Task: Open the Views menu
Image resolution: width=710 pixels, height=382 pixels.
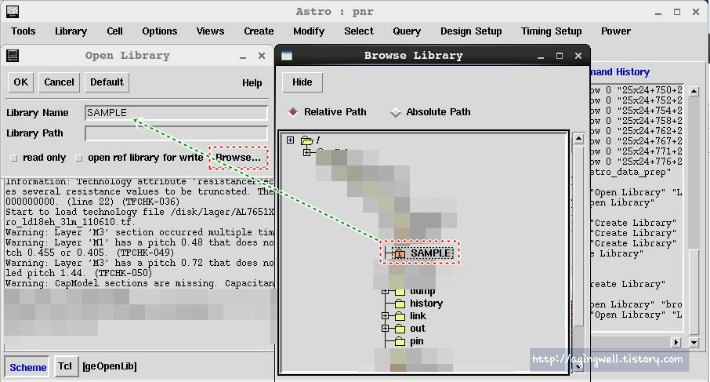Action: (210, 31)
